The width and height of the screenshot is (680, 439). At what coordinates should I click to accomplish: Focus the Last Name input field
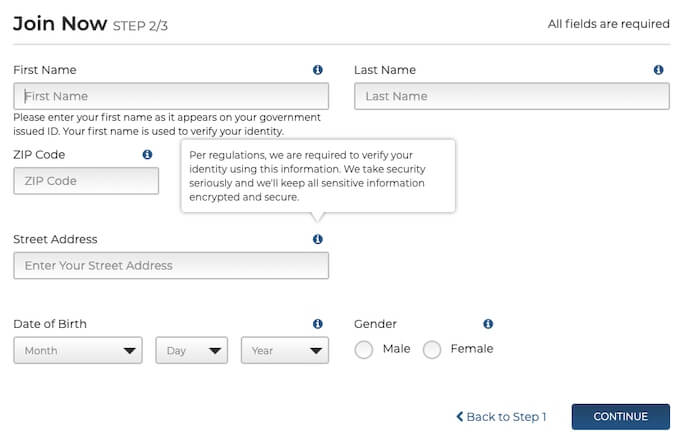click(x=511, y=96)
